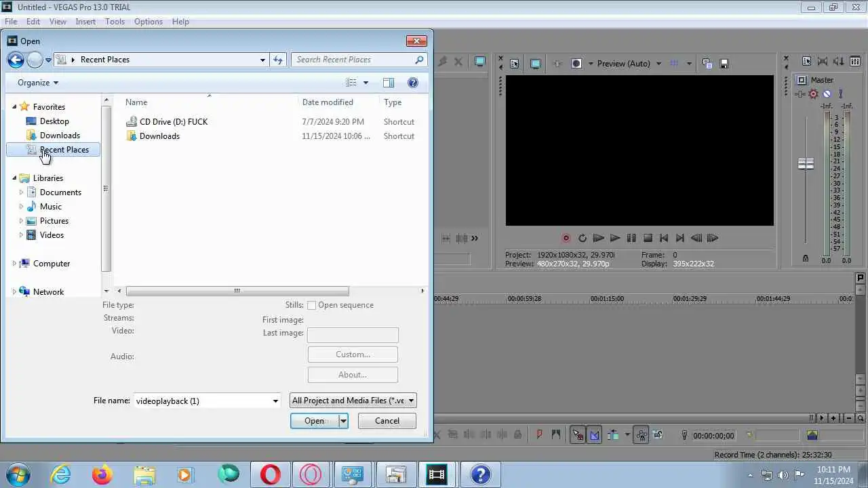Click the Open button
Viewport: 868px width, 488px height.
(314, 421)
